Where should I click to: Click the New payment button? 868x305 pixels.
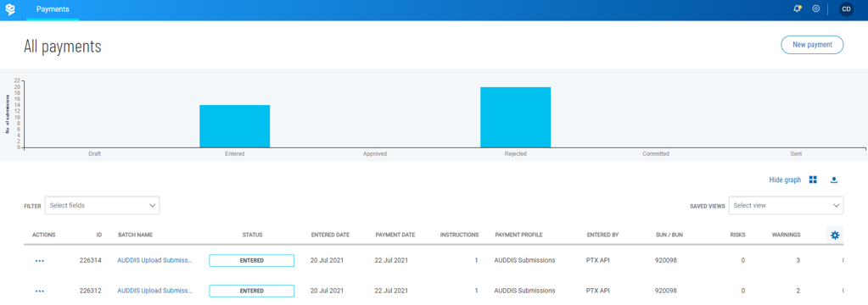[812, 45]
